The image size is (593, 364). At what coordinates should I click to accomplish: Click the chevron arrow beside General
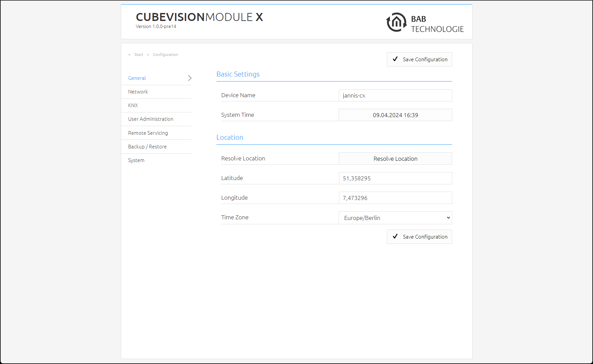[x=189, y=78]
